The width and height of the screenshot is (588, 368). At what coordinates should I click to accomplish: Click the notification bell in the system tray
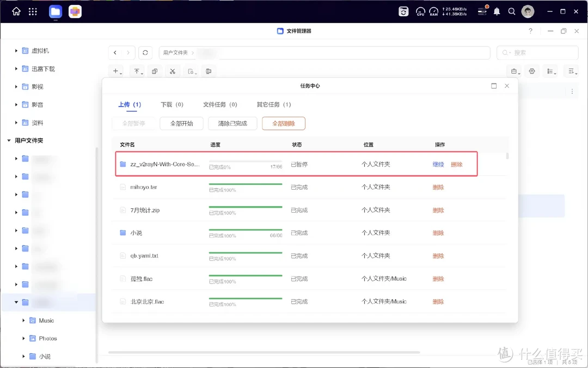(x=496, y=11)
